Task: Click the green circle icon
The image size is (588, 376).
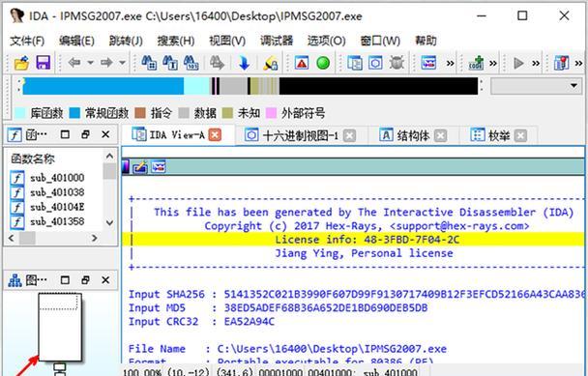Action: click(323, 63)
